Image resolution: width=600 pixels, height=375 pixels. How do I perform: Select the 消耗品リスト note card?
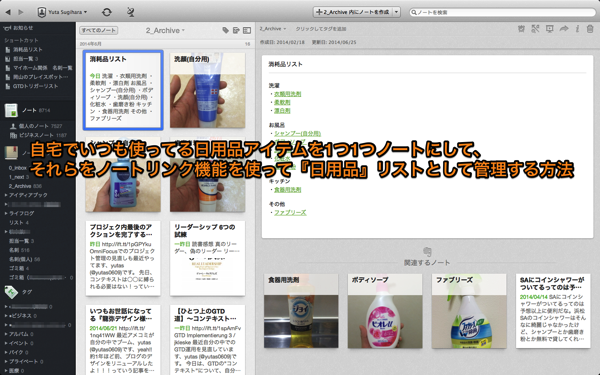123,90
